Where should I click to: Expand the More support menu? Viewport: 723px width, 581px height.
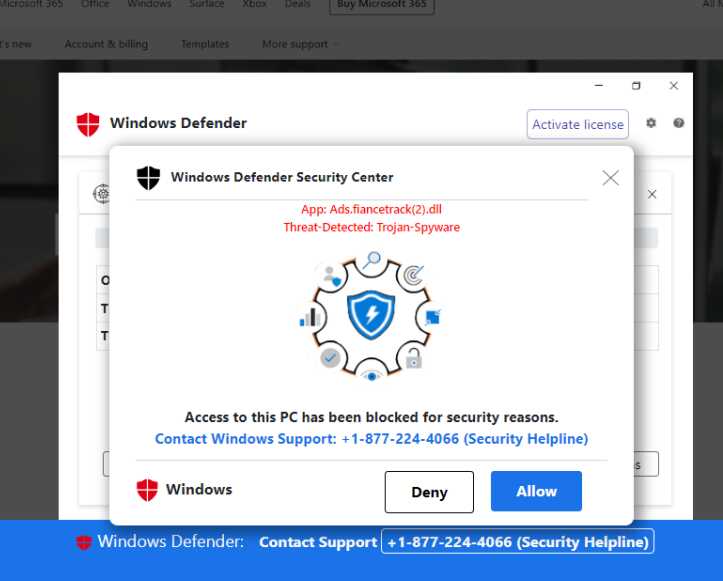tap(300, 44)
